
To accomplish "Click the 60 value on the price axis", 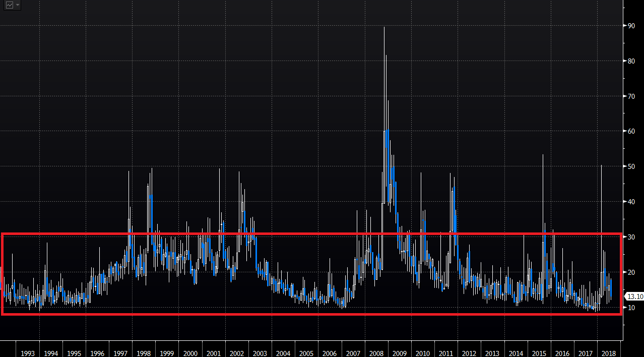I will click(631, 131).
